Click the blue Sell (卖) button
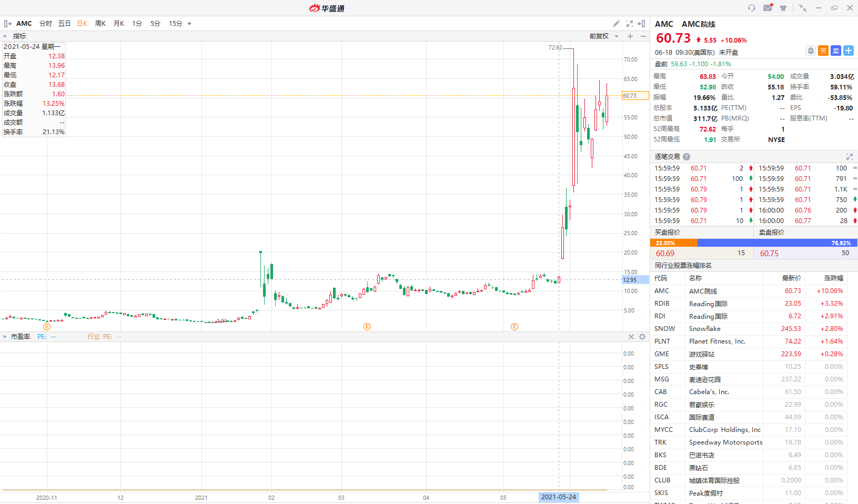The height and width of the screenshot is (504, 858). (x=836, y=51)
